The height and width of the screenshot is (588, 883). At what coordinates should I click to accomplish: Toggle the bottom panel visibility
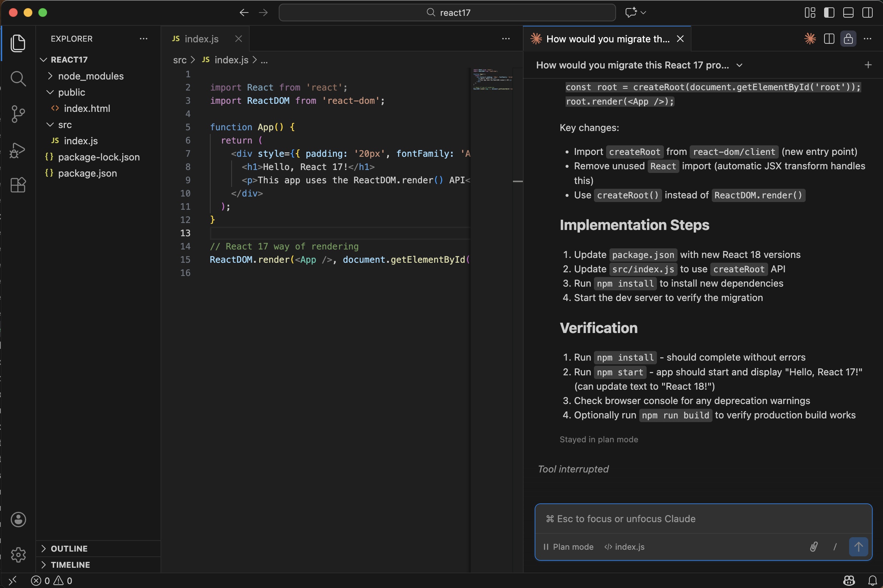point(848,13)
